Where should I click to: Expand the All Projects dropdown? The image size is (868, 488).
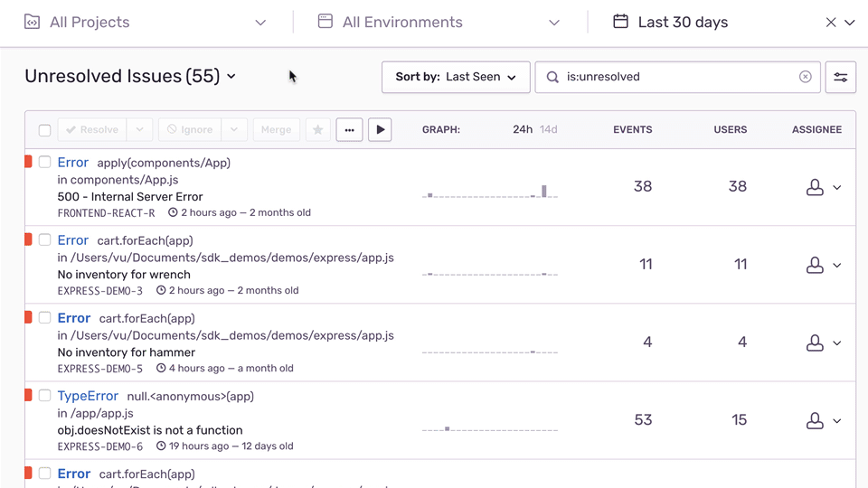pyautogui.click(x=145, y=23)
